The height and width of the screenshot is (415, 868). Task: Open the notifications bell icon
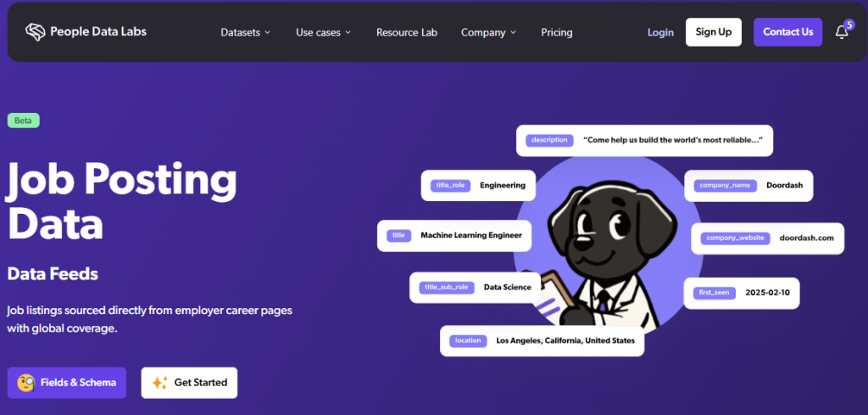pyautogui.click(x=841, y=33)
